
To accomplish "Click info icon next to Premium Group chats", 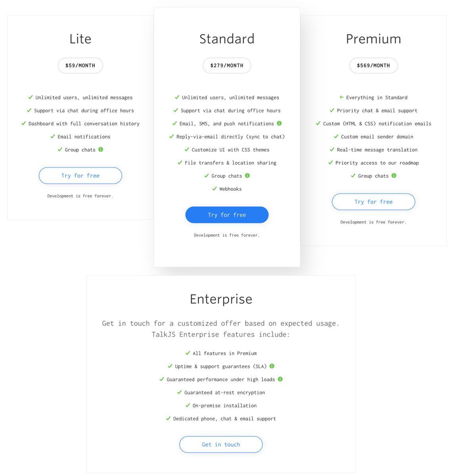I will (x=394, y=175).
